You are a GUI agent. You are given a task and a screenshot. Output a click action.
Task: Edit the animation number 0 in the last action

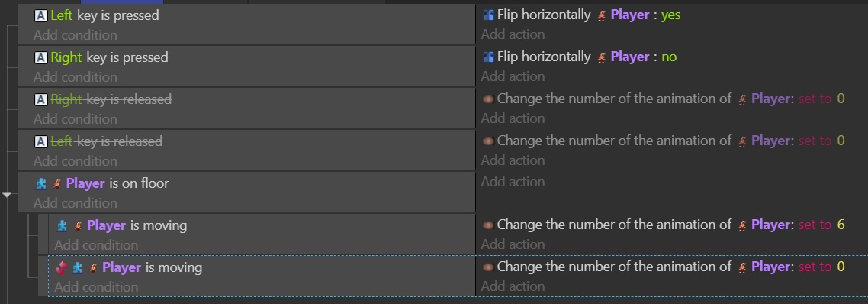coord(841,267)
